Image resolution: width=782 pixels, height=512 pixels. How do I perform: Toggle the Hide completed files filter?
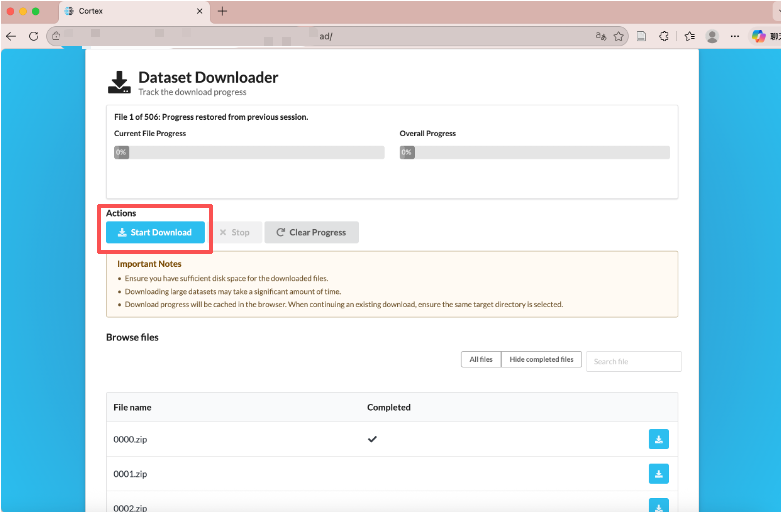click(541, 360)
